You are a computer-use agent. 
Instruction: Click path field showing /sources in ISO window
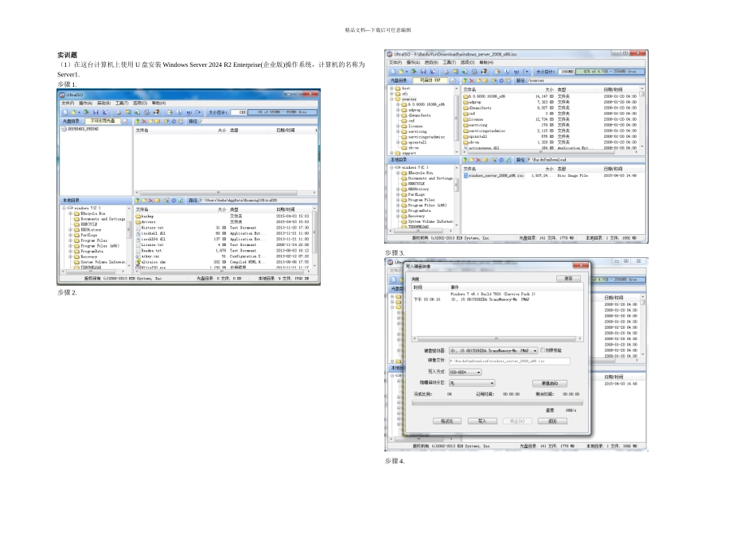[586, 80]
